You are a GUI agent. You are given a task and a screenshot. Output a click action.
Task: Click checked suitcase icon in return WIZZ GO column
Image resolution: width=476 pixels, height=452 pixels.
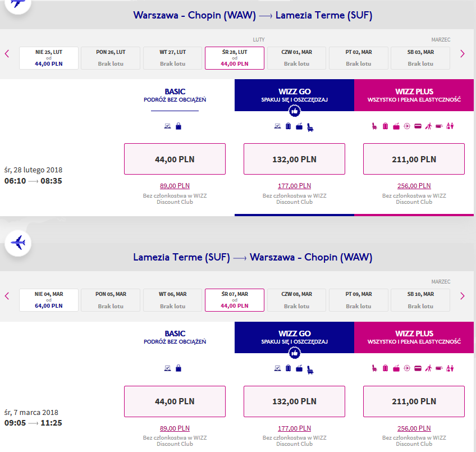pos(289,368)
